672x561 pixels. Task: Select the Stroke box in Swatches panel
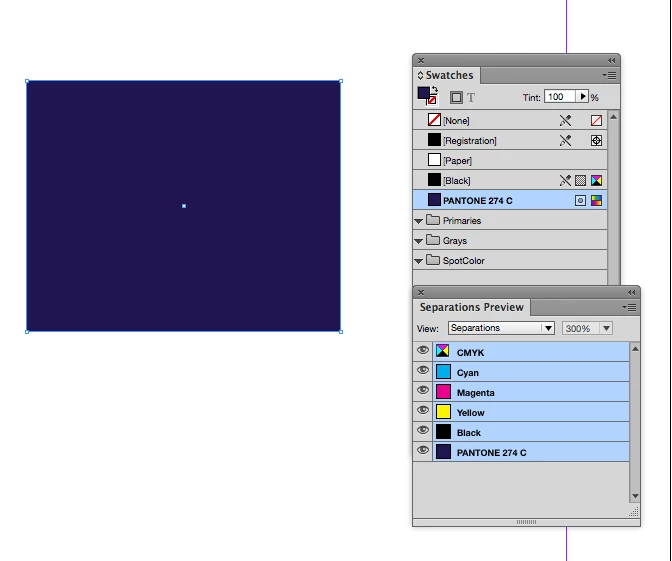tap(432, 100)
